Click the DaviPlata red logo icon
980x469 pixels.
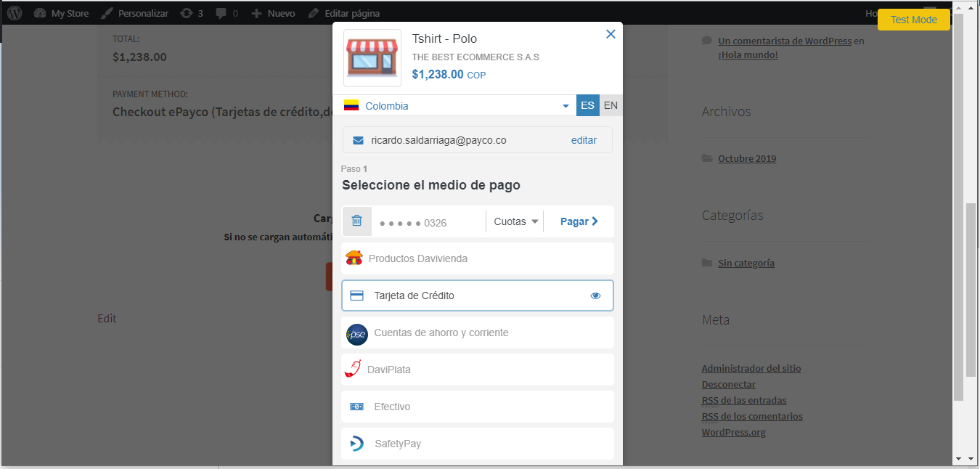[x=353, y=369]
